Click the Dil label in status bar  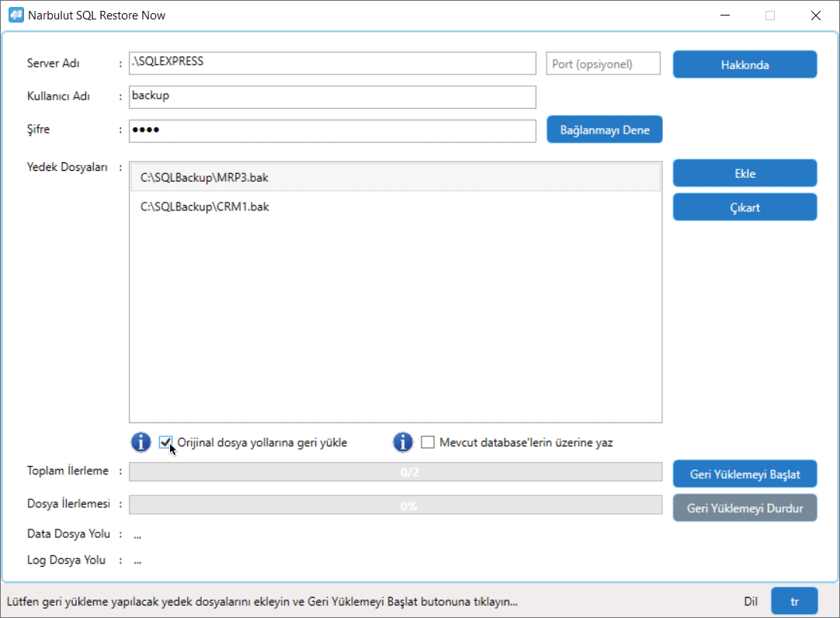[x=751, y=602]
